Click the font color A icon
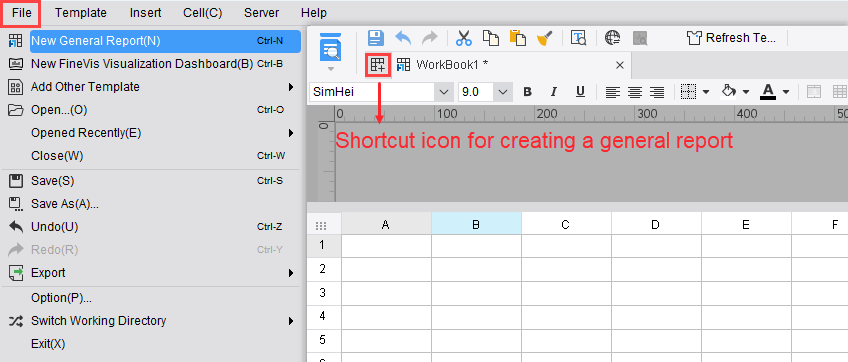The height and width of the screenshot is (362, 848). coord(768,91)
